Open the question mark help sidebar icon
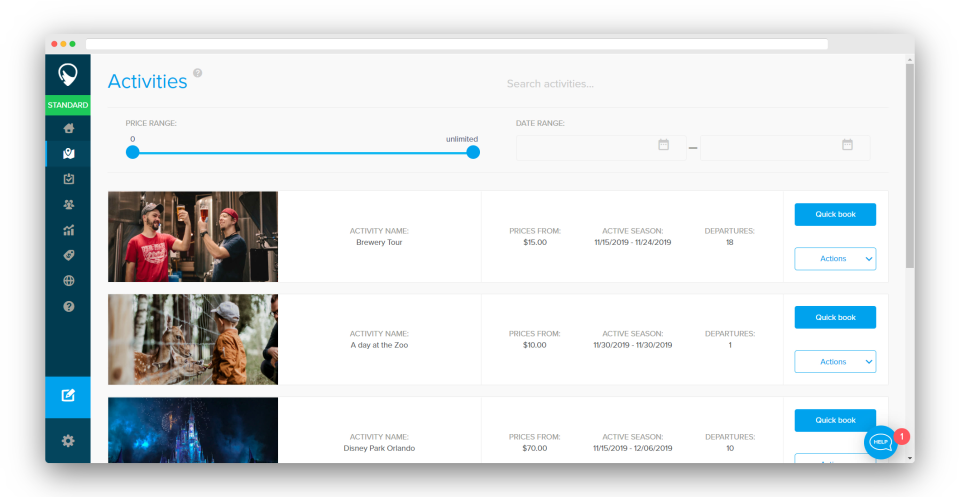Viewport: 960px width, 497px height. tap(69, 307)
